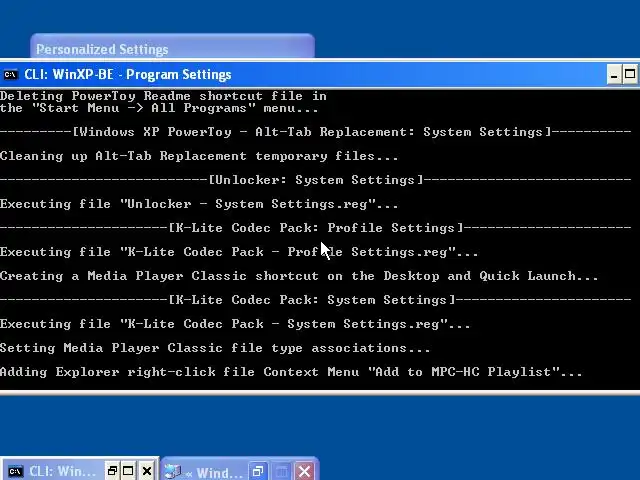The width and height of the screenshot is (640, 480).
Task: Close the minimized "CLI: Win..." window
Action: click(x=147, y=471)
